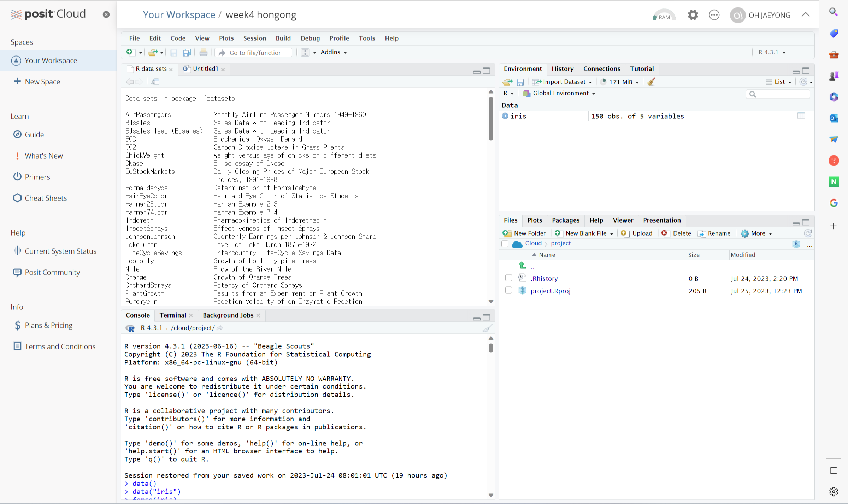This screenshot has width=848, height=504.
Task: Click the save workspace icon in Environment pane
Action: point(520,82)
